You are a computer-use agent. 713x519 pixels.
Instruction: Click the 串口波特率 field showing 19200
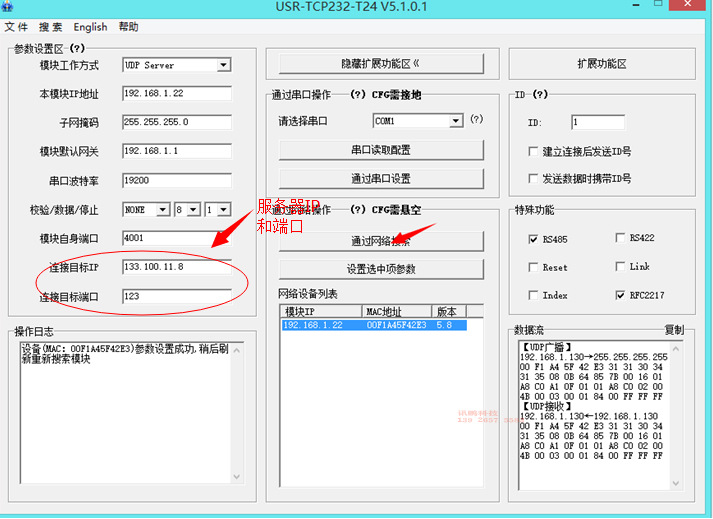177,181
